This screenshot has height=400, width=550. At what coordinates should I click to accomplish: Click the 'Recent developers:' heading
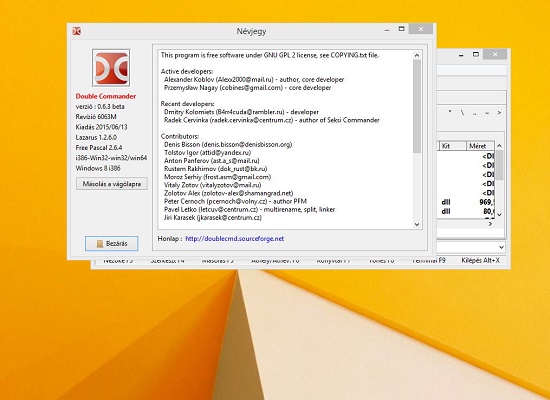[x=187, y=104]
